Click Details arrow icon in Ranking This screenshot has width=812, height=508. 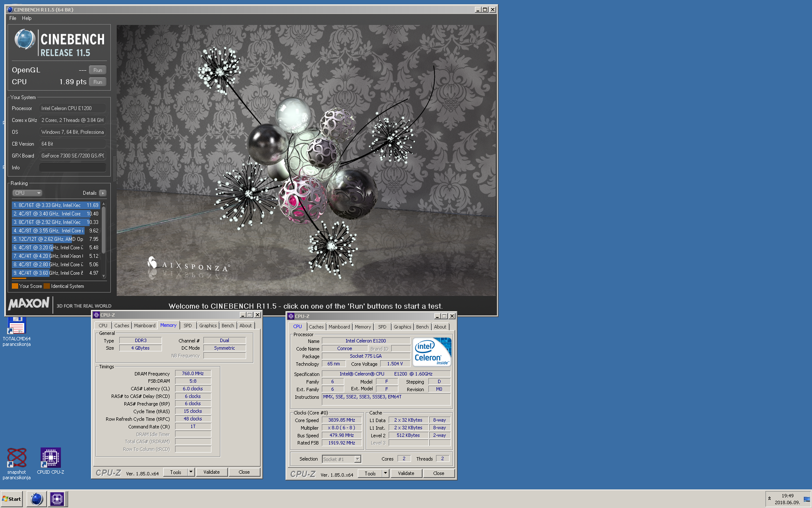[102, 193]
